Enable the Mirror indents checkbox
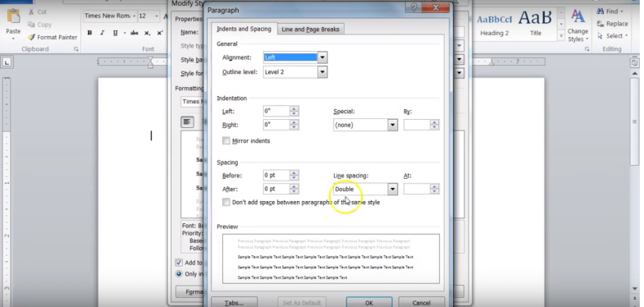Image resolution: width=644 pixels, height=307 pixels. [x=226, y=141]
